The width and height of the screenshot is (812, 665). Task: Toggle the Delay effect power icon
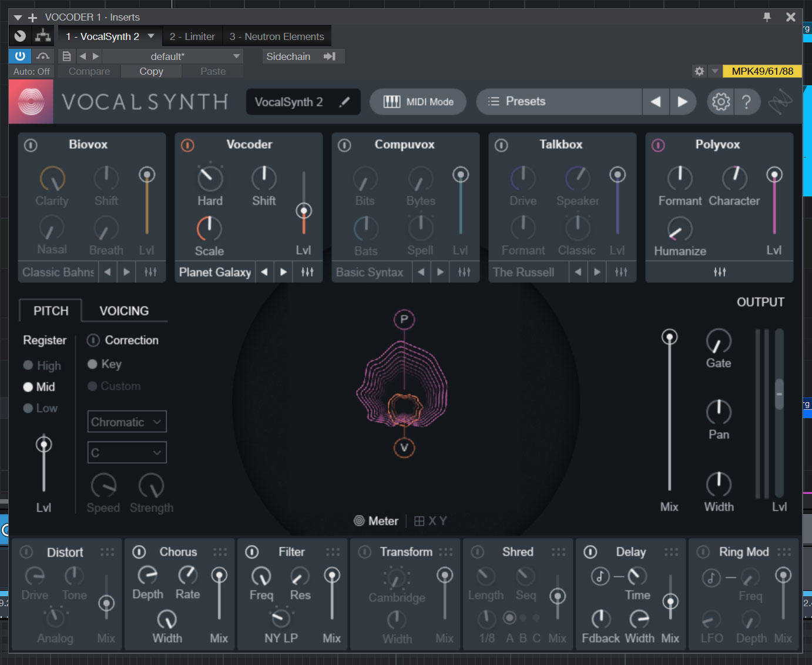tap(590, 552)
